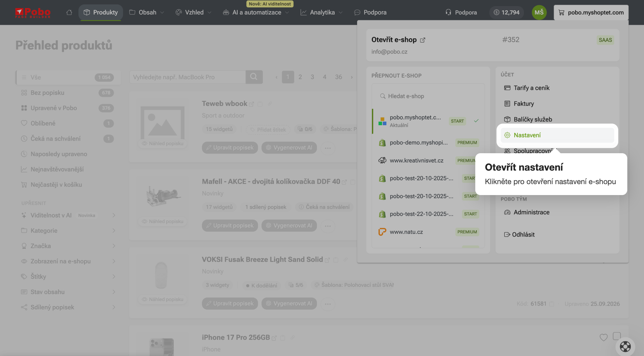The height and width of the screenshot is (356, 644).
Task: Click Upravit popisek for Mafell product
Action: click(230, 226)
